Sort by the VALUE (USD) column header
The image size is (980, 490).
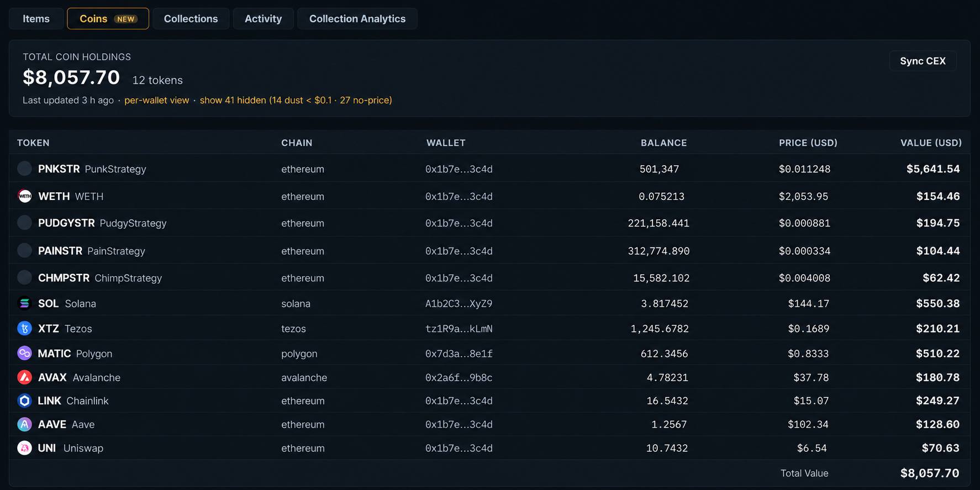[931, 143]
